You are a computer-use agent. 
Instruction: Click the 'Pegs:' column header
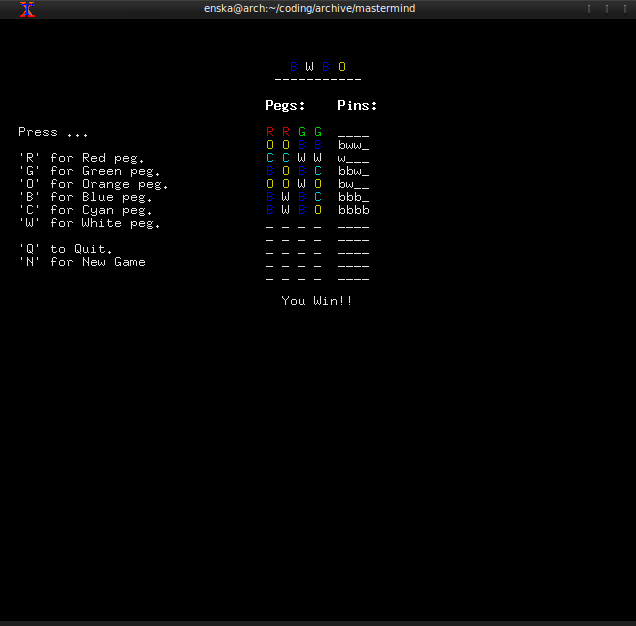click(x=285, y=105)
